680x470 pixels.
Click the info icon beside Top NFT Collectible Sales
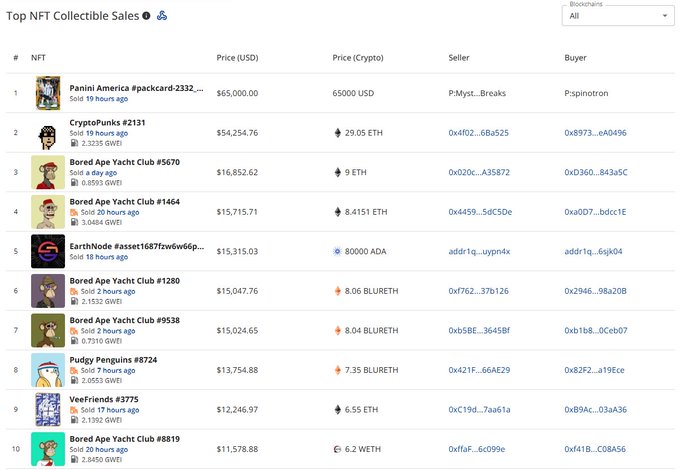click(x=147, y=16)
